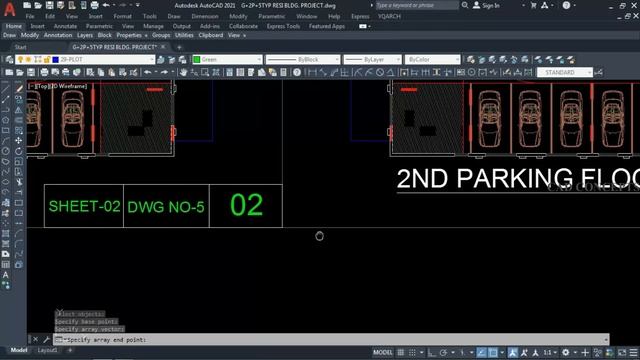Image resolution: width=640 pixels, height=360 pixels.
Task: Click the Customization menu icon in status bar
Action: [x=633, y=352]
